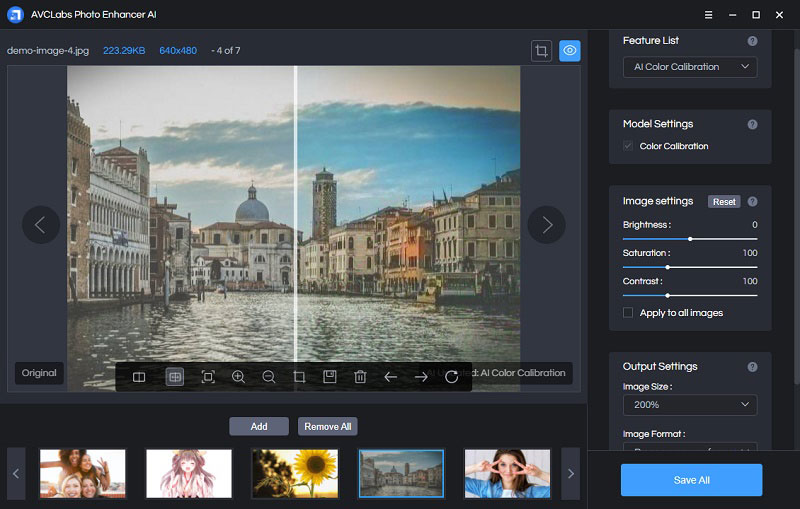Click the zoom in magnifier icon
Screen dimensions: 800x509
point(238,377)
